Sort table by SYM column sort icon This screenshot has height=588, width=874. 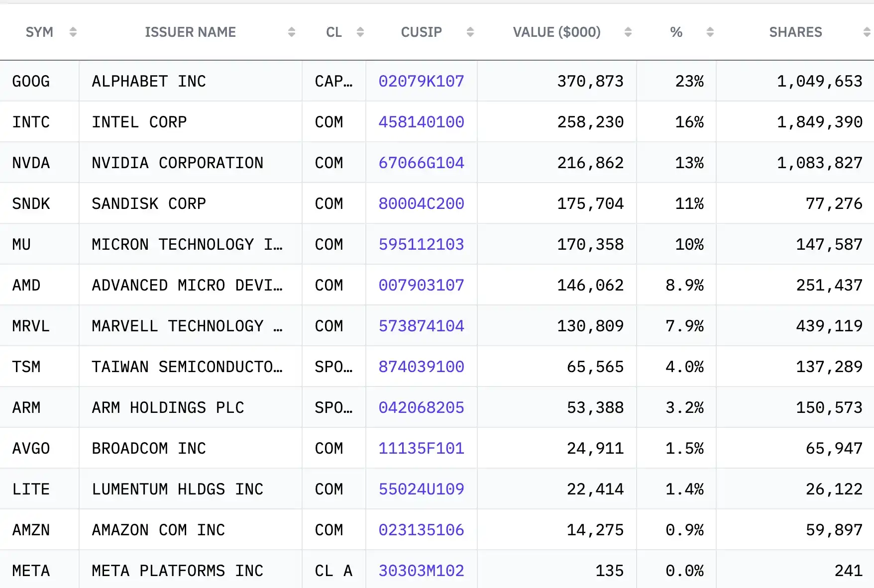pos(73,32)
